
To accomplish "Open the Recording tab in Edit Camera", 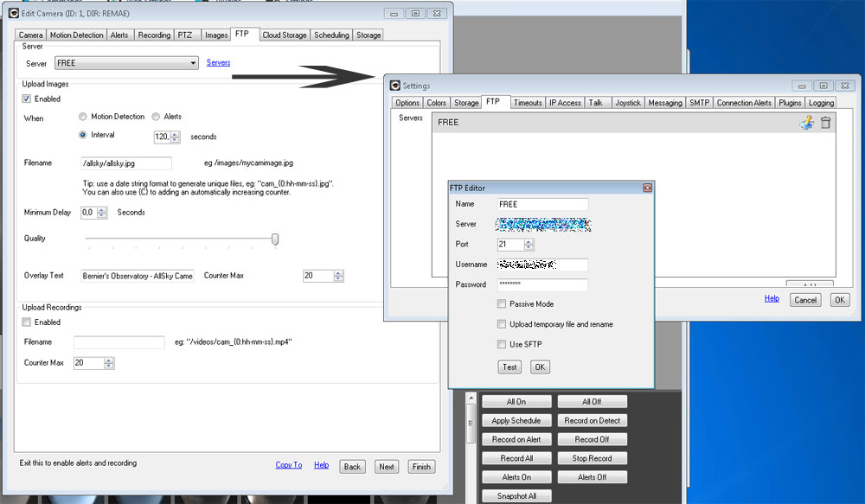I will (154, 35).
